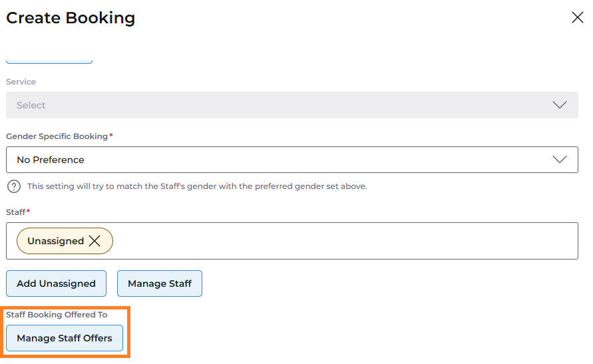Click the Create Booking title

click(71, 18)
